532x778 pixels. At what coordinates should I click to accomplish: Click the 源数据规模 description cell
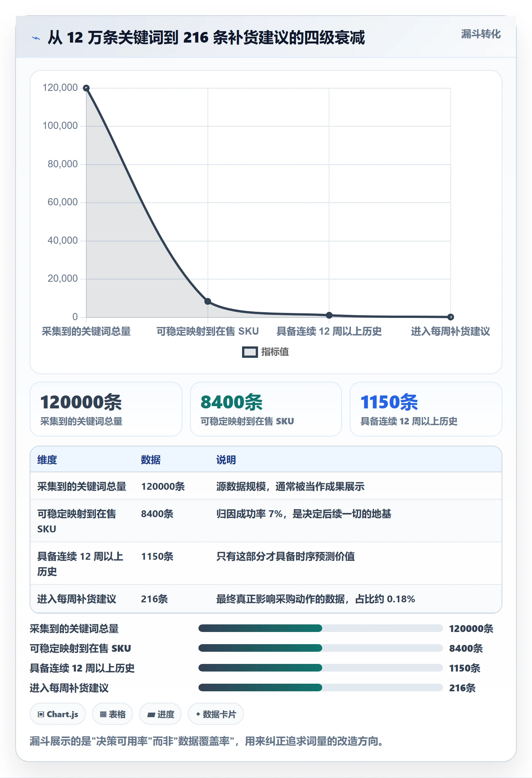click(x=290, y=486)
